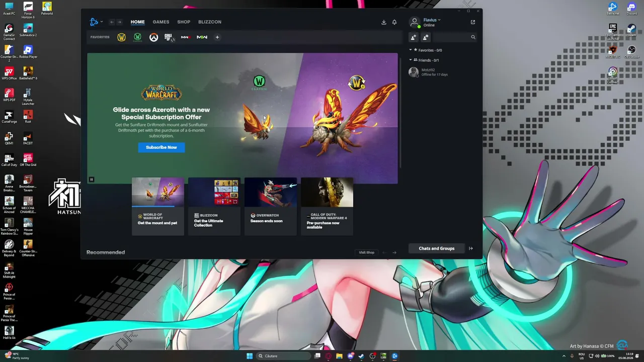Screen dimensions: 644x362
Task: Click the friends search field
Action: pos(454,37)
